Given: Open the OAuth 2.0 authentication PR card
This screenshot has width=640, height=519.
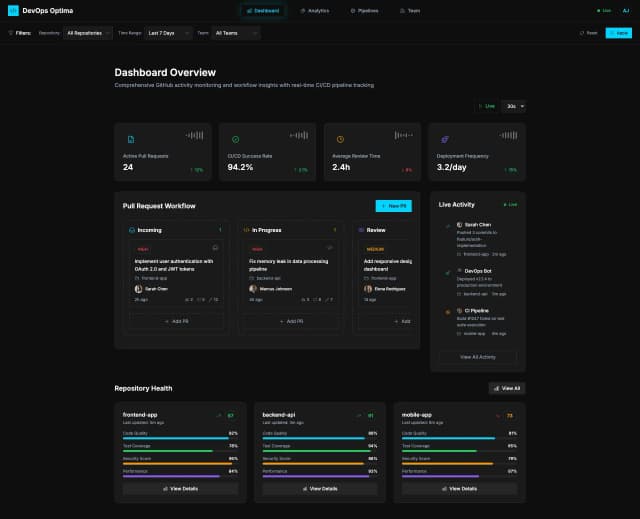Looking at the screenshot, I should [175, 272].
